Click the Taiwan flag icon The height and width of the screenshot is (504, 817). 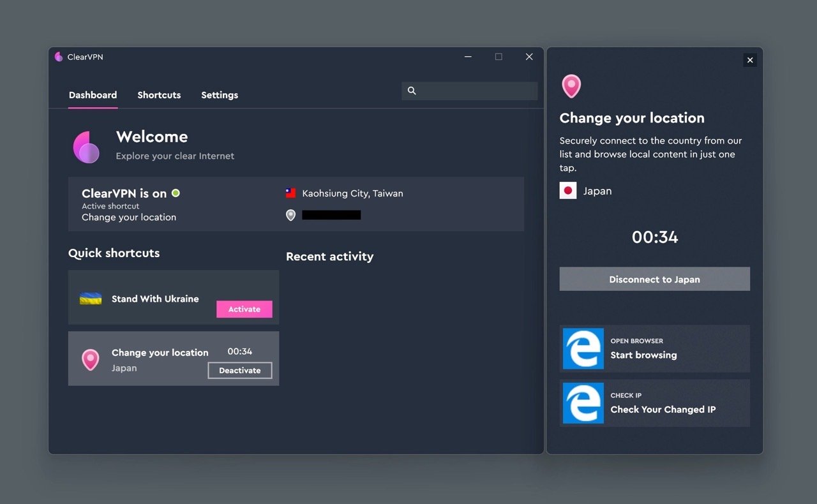(x=290, y=193)
